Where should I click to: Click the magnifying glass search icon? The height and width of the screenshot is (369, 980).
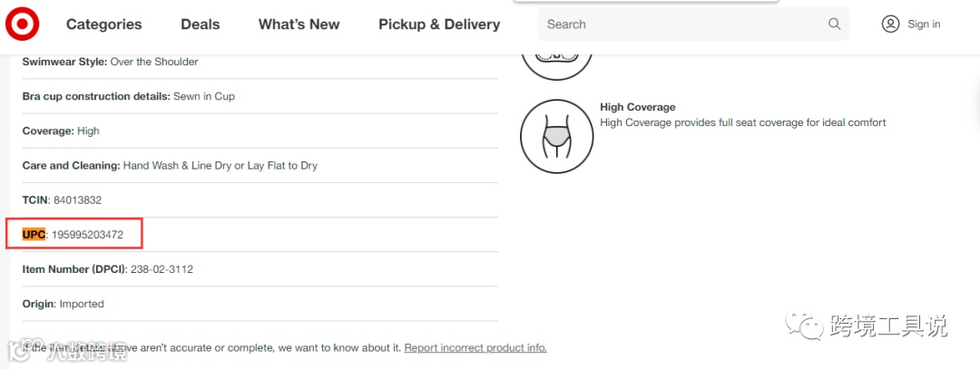pos(834,24)
